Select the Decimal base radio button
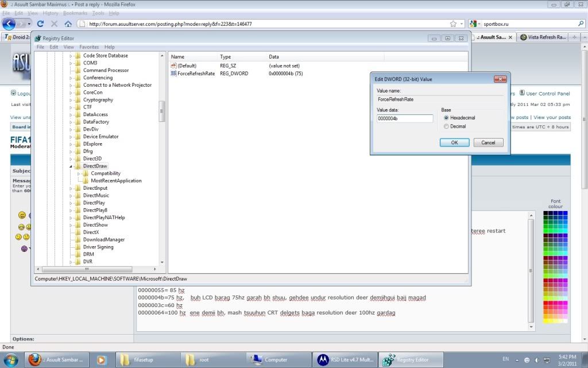The height and width of the screenshot is (368, 588). [446, 126]
